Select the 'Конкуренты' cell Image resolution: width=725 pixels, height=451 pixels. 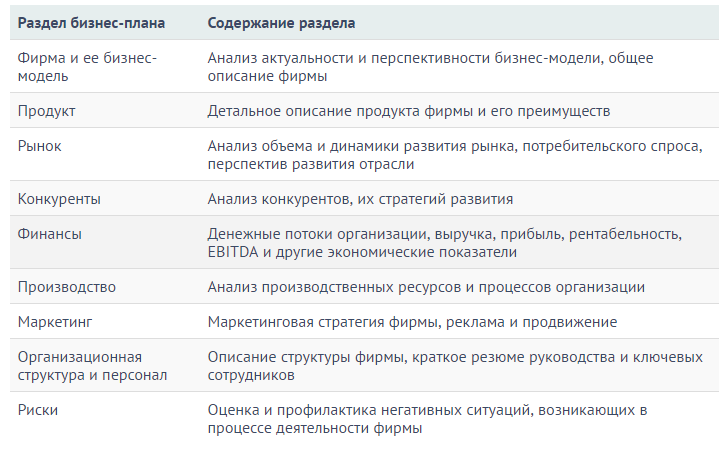tap(59, 199)
